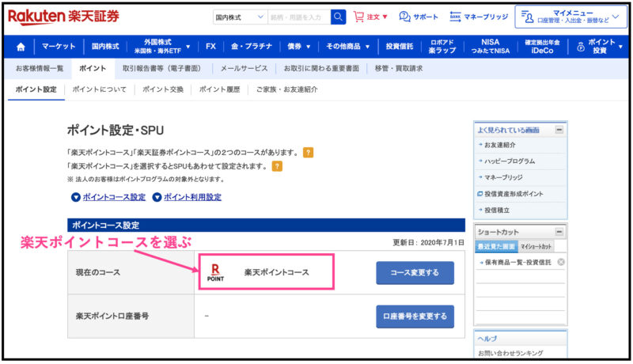Viewport: 633px width, 364px height.
Task: Open the 金・プラチナ menu item
Action: click(252, 47)
